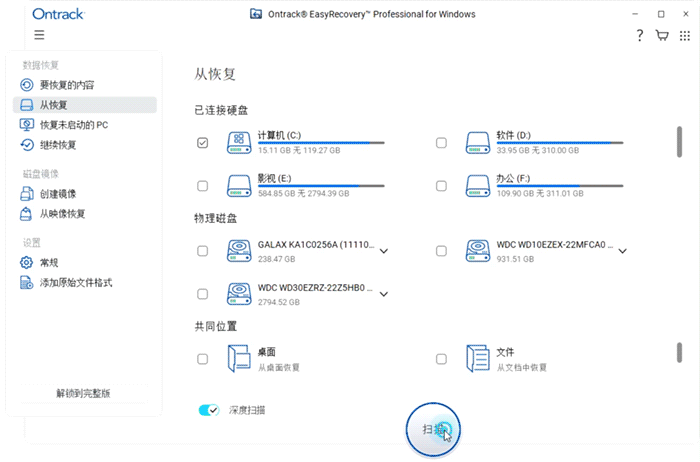
Task: Check the 软件 (D:) checkbox
Action: 441,143
